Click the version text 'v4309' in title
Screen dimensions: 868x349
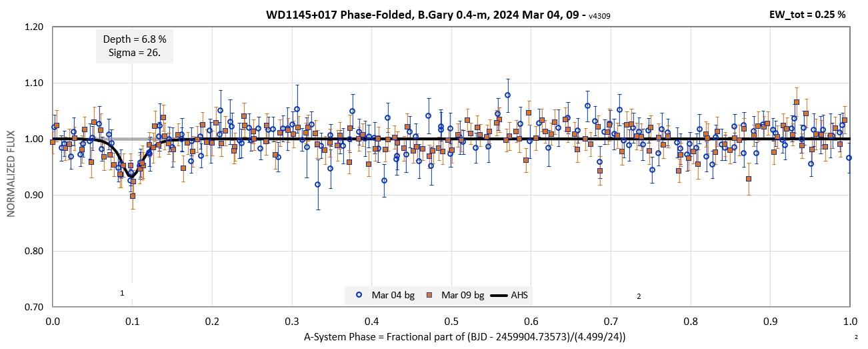tap(600, 15)
